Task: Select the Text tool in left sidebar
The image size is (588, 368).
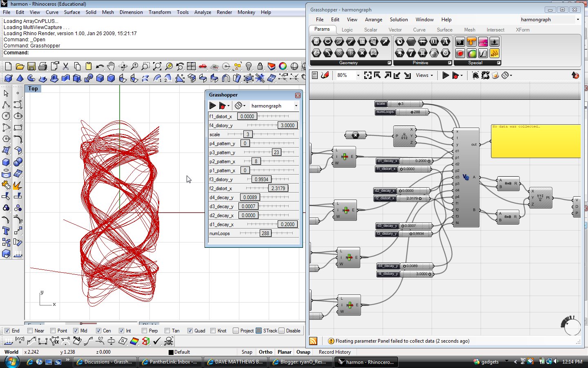Action: pos(6,231)
